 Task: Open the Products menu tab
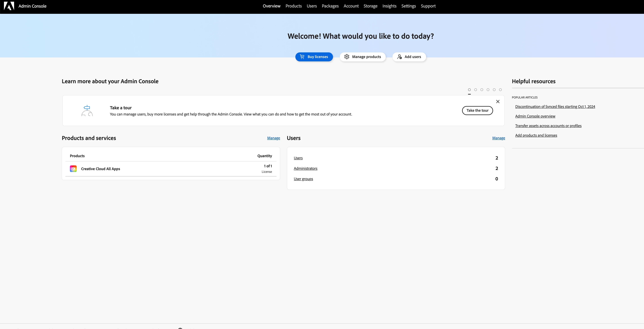tap(294, 6)
